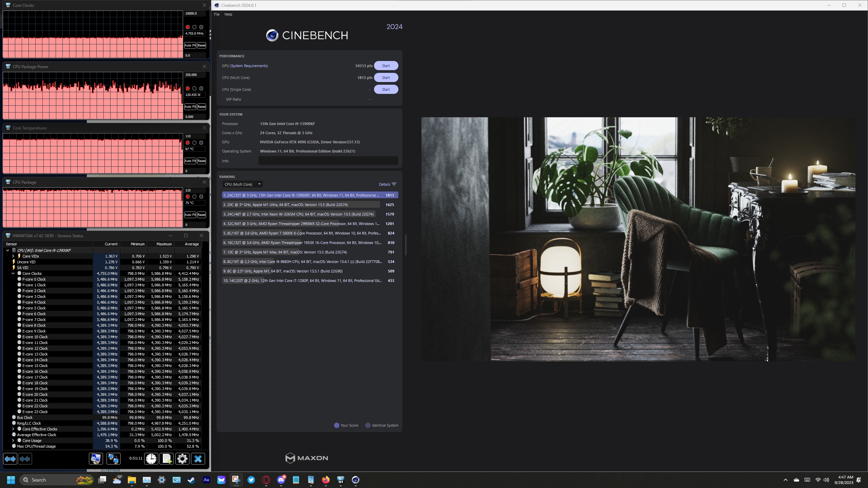Click HWiNFO collapse-columns inward arrows icon
This screenshot has width=868, height=488.
pos(25,459)
